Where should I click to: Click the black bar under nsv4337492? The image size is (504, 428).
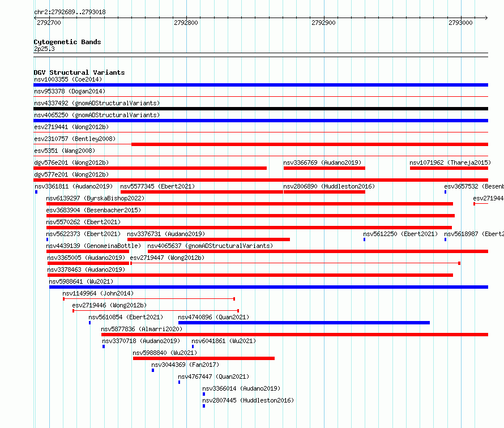click(260, 109)
